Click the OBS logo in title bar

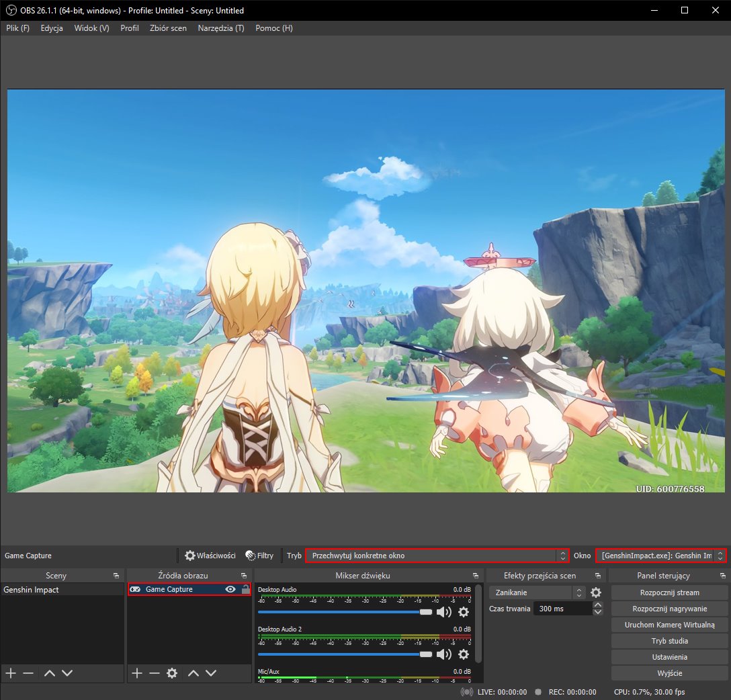tap(11, 10)
